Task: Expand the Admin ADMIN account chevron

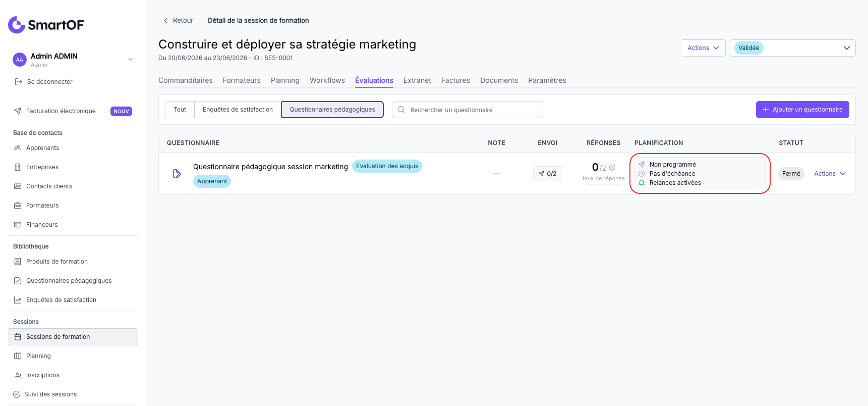Action: click(x=131, y=60)
